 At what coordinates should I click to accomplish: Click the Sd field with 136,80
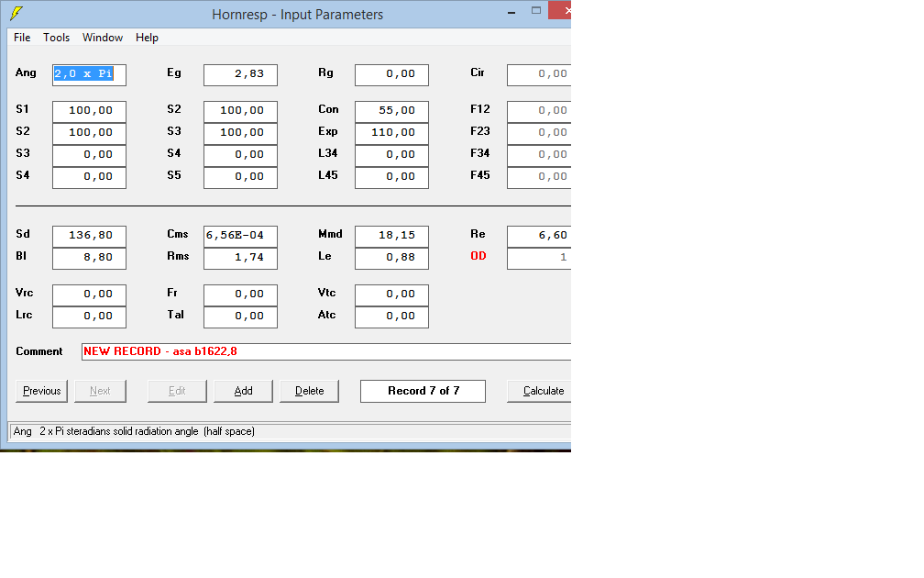coord(89,237)
